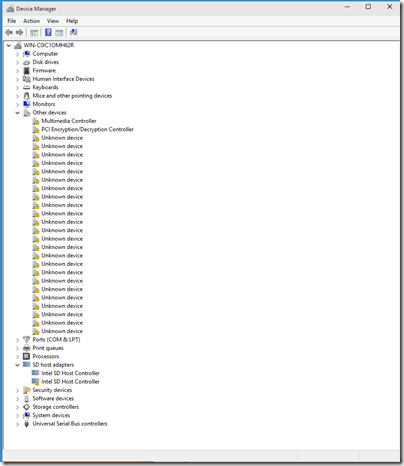Collapse the Other devices category
Image resolution: width=404 pixels, height=466 pixels.
(18, 113)
